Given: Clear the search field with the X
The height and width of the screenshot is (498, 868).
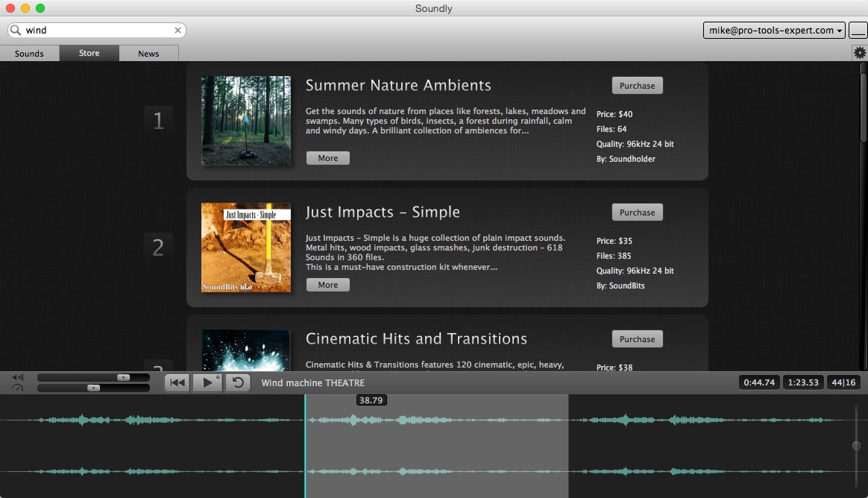Looking at the screenshot, I should (x=177, y=30).
